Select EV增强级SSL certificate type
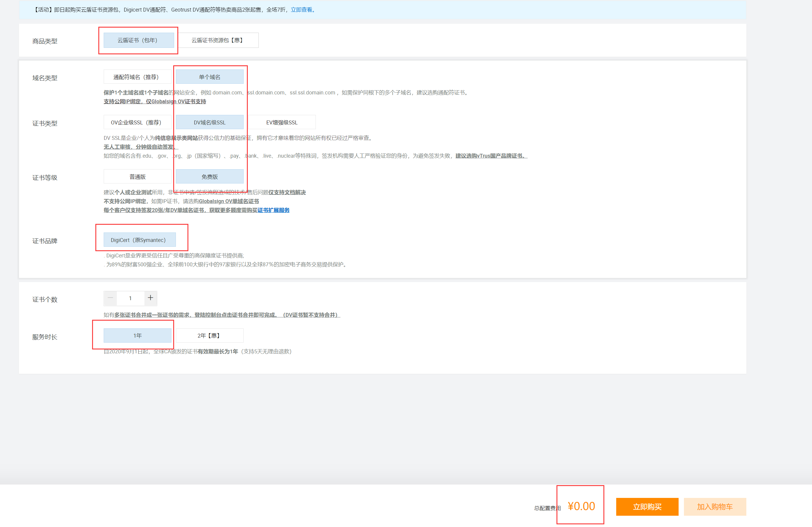Image resolution: width=812 pixels, height=527 pixels. click(281, 122)
